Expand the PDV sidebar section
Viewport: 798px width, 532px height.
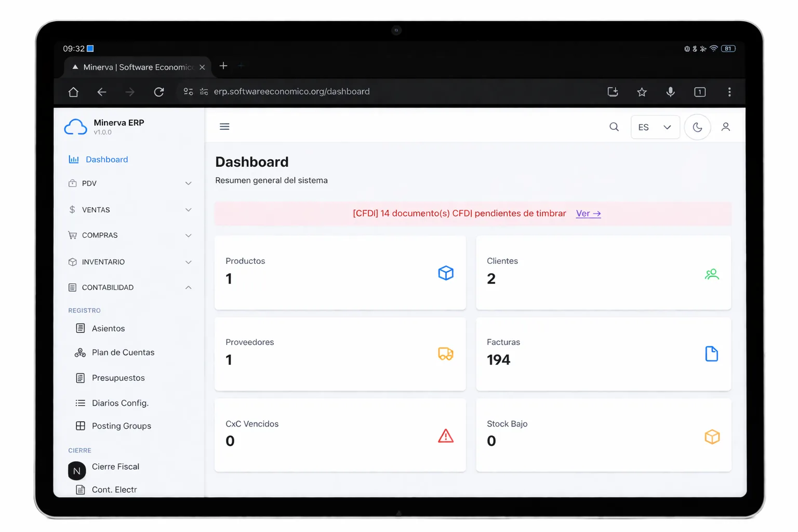pyautogui.click(x=130, y=183)
